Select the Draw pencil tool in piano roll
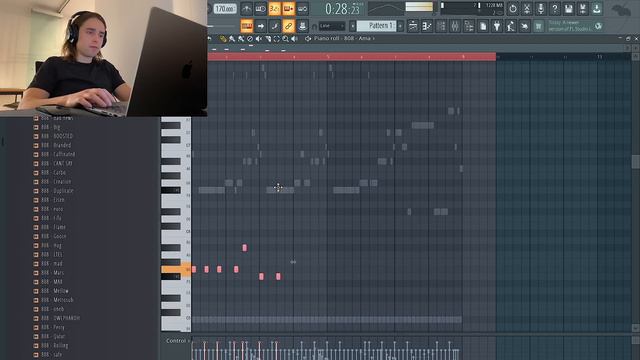Screen dimensions: 640x360 click(x=223, y=39)
